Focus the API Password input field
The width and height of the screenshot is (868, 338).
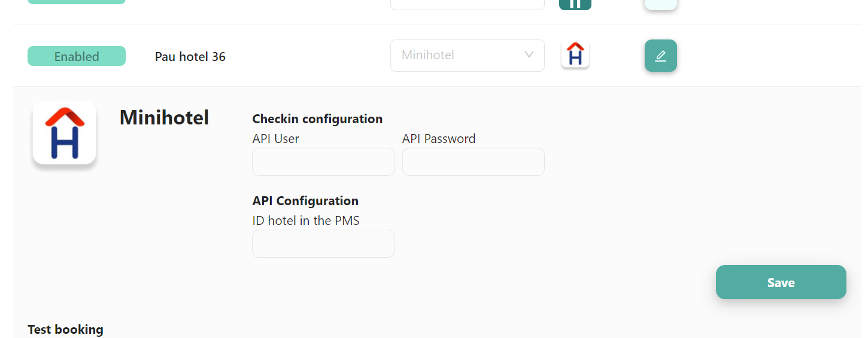474,162
